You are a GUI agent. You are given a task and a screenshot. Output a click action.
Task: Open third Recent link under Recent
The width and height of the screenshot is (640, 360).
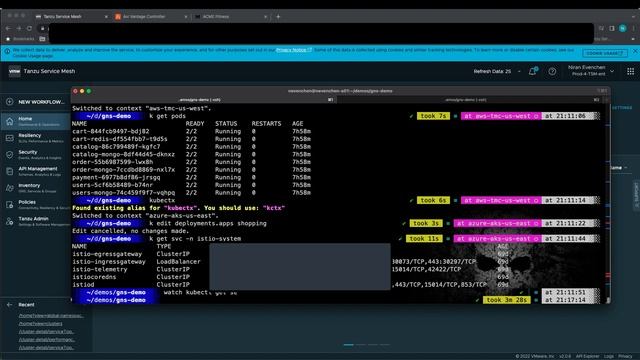(46, 332)
